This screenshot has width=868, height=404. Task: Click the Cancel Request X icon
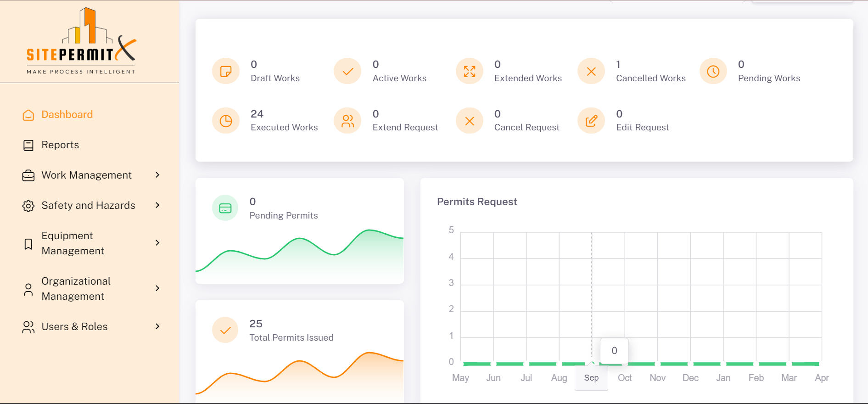click(x=470, y=121)
